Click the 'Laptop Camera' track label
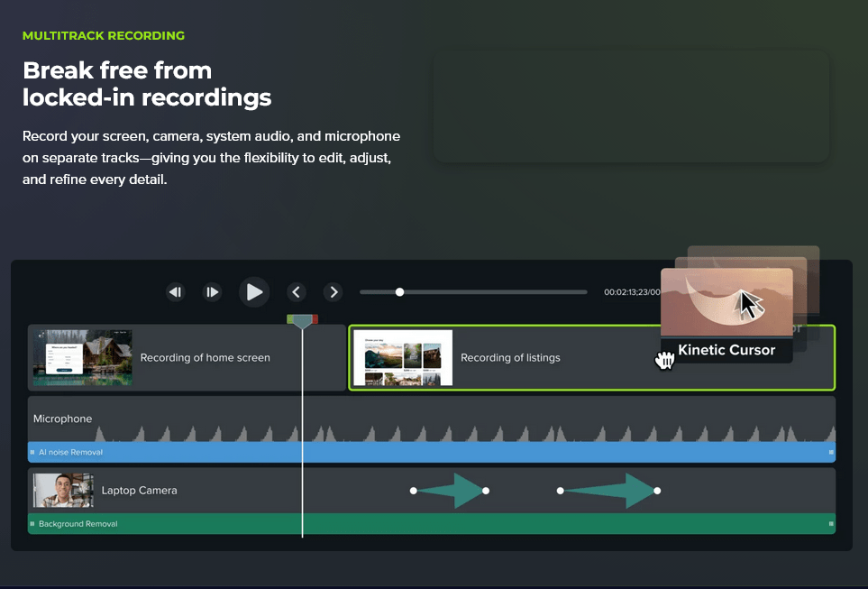868x589 pixels. click(140, 491)
